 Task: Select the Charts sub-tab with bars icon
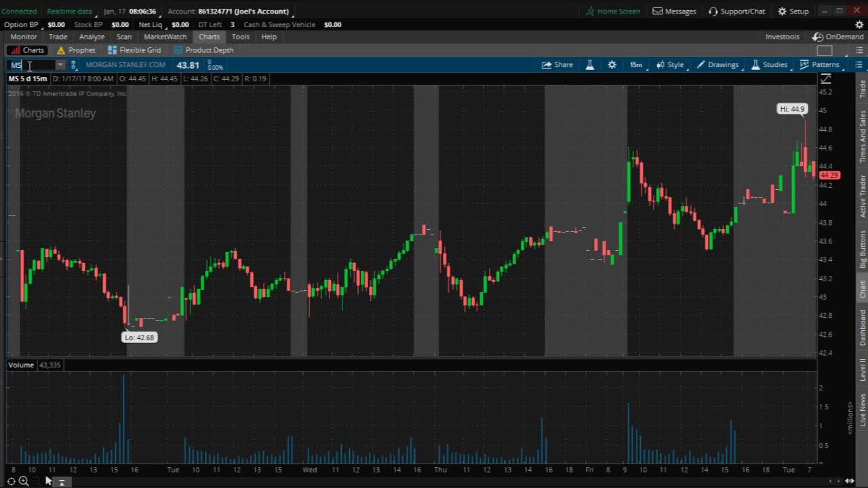click(x=27, y=50)
